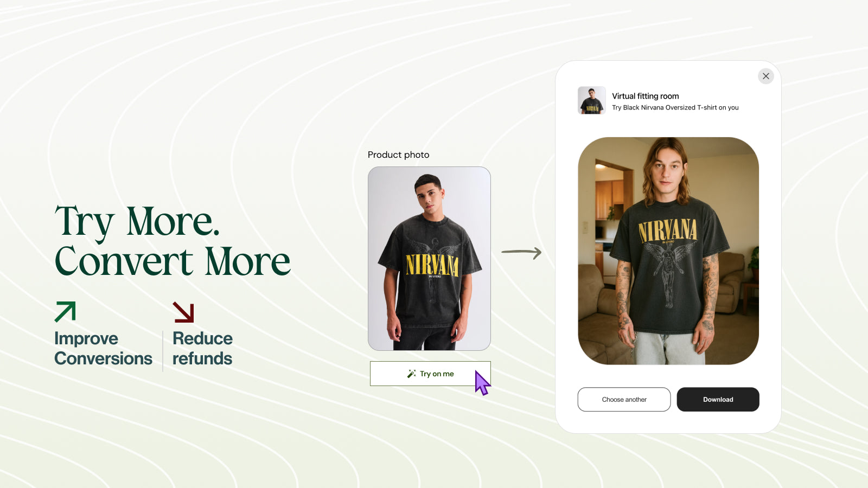Close the Virtual fitting room dialog
Viewport: 868px width, 488px height.
(x=765, y=76)
